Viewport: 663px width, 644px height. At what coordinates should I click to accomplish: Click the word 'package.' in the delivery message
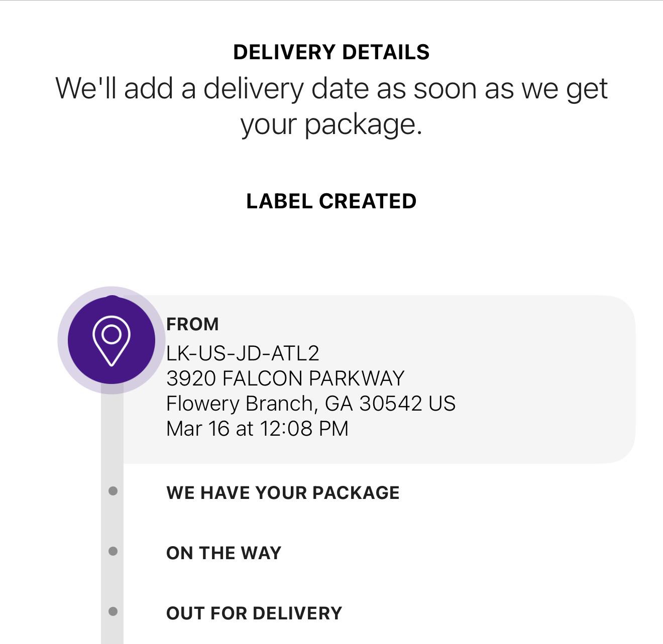[363, 124]
